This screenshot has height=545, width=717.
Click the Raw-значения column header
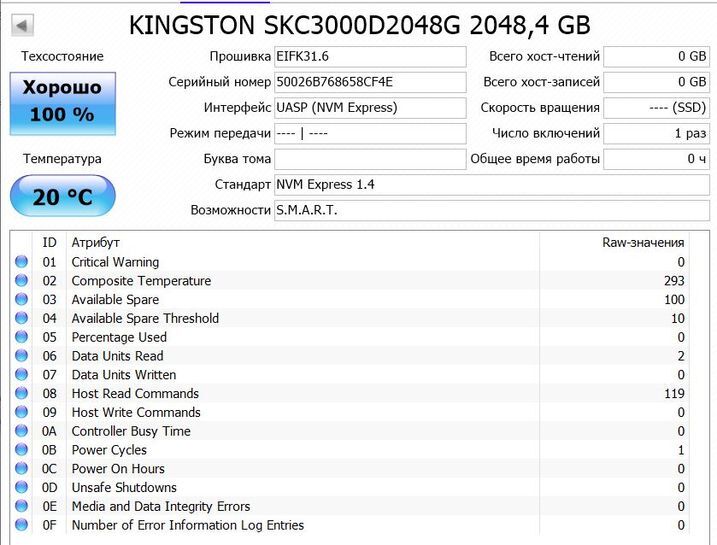click(643, 243)
